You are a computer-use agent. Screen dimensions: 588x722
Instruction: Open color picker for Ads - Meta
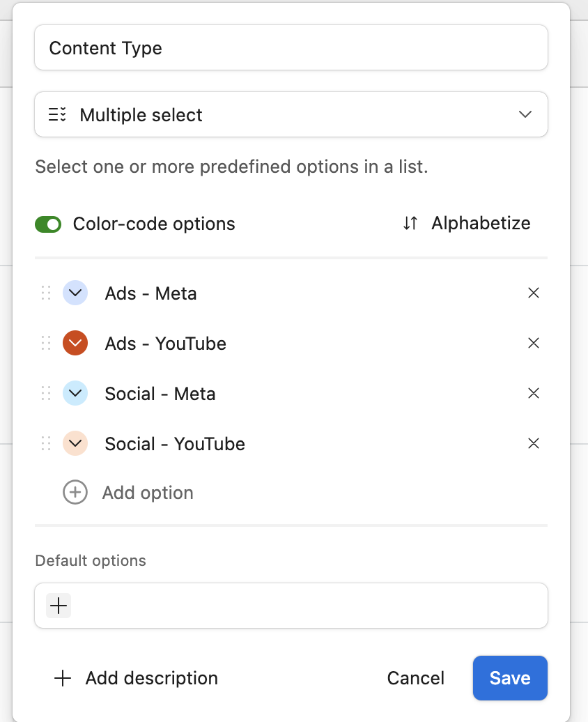click(75, 293)
